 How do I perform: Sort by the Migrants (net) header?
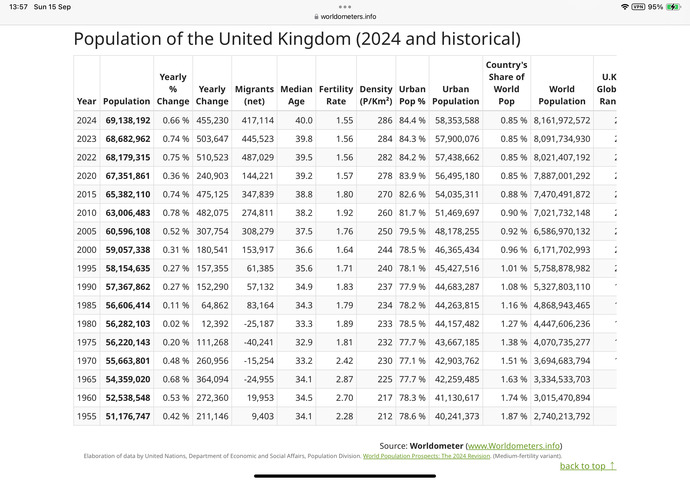tap(254, 95)
